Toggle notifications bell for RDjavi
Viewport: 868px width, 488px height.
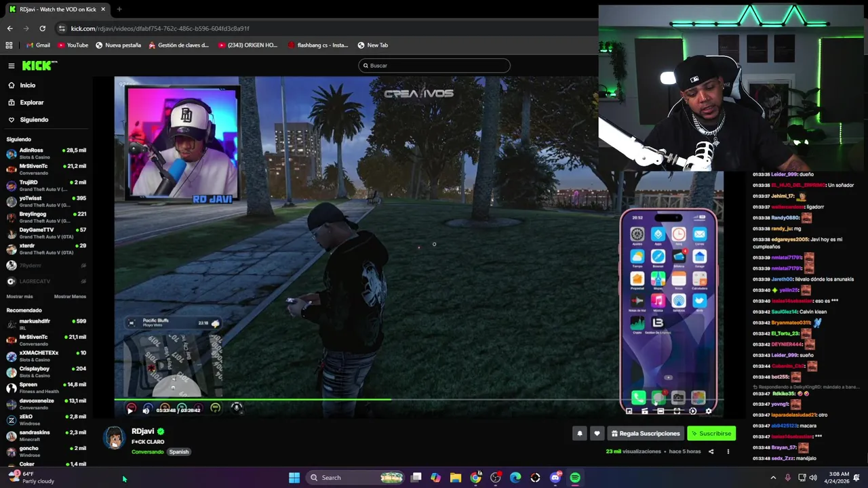tap(579, 434)
